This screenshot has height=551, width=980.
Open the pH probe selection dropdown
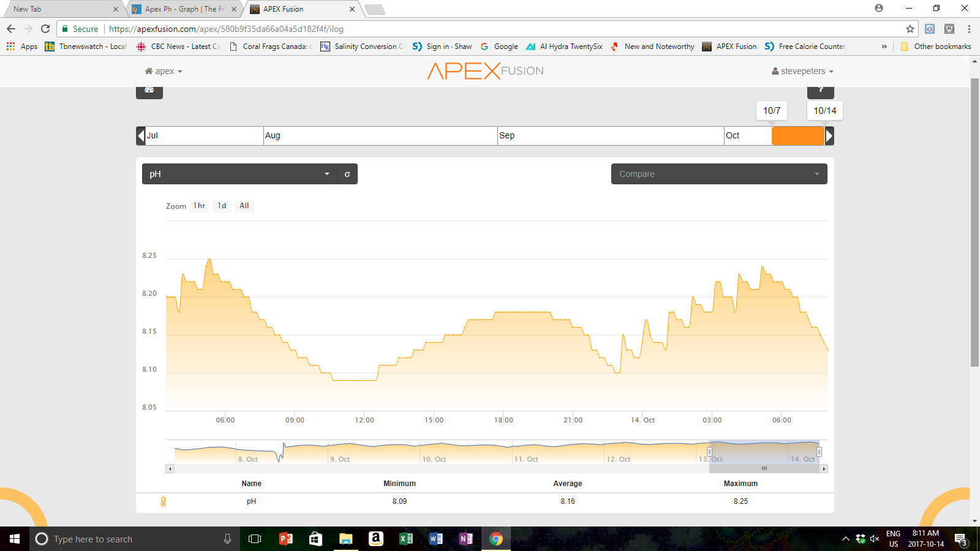239,174
